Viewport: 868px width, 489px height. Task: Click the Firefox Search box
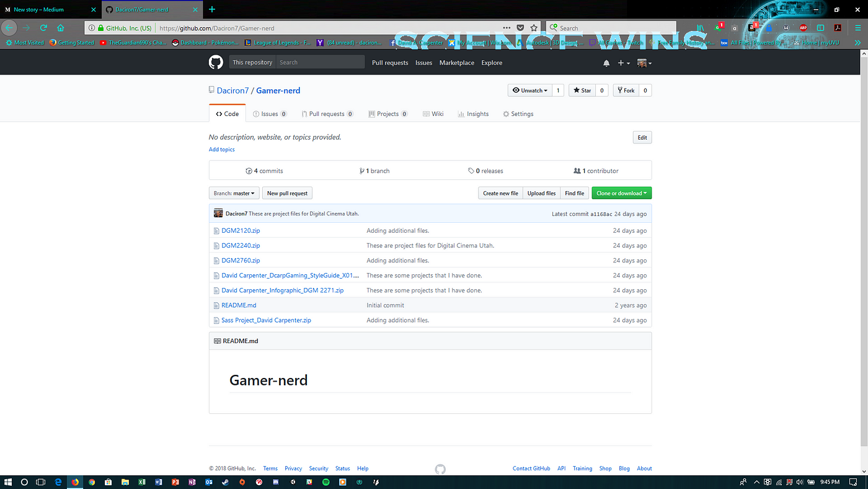pyautogui.click(x=611, y=28)
